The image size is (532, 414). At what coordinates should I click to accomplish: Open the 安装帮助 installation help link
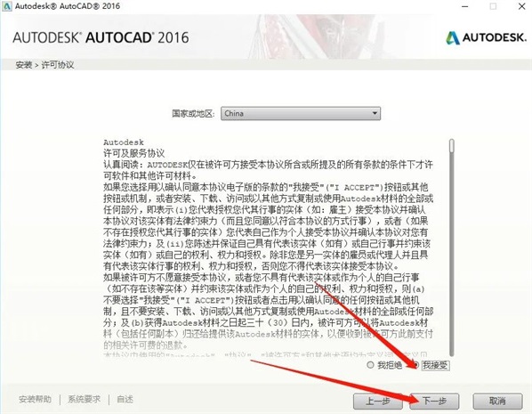click(x=36, y=399)
